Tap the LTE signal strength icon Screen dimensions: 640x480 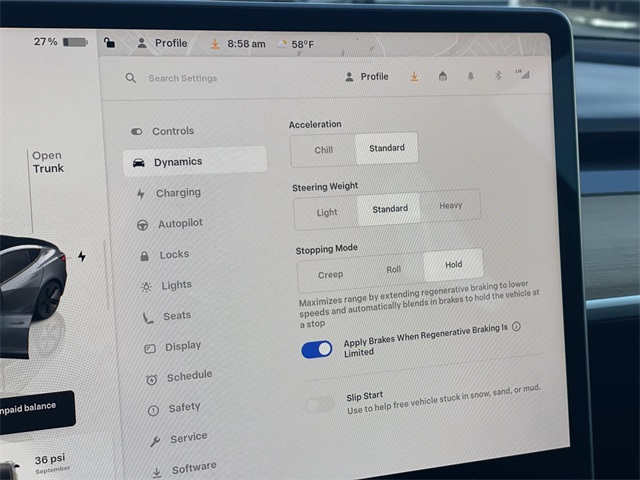click(522, 73)
